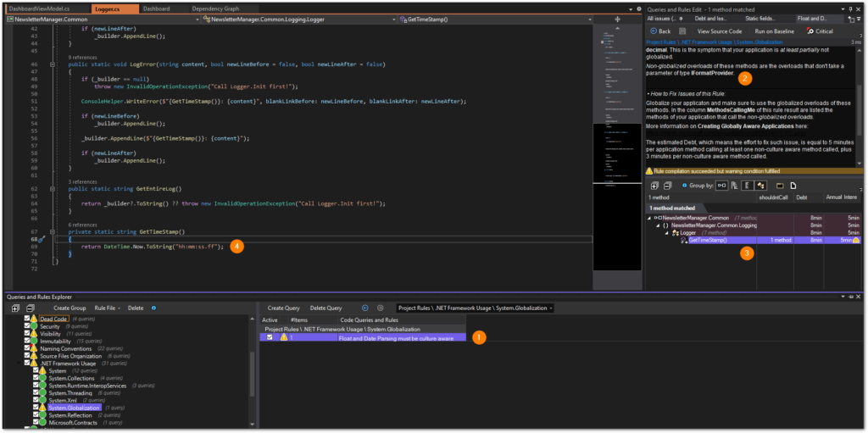Collapse the LogError method at line 46

(x=52, y=64)
